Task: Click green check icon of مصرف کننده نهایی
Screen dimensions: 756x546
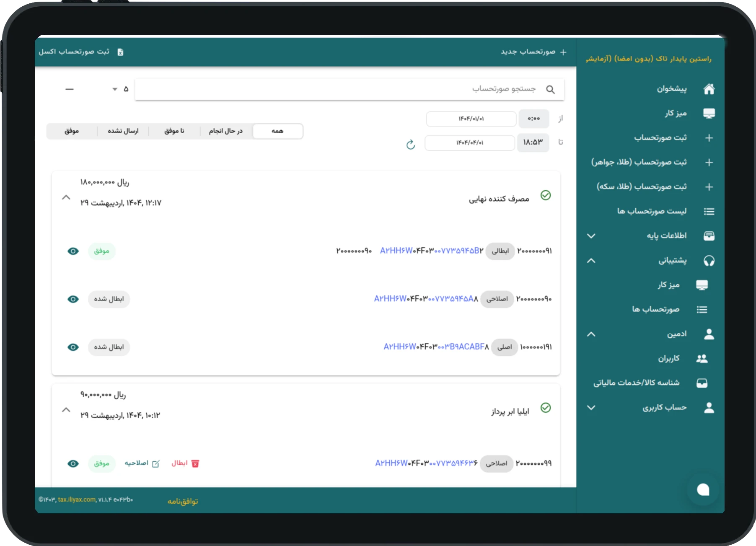Action: [546, 195]
